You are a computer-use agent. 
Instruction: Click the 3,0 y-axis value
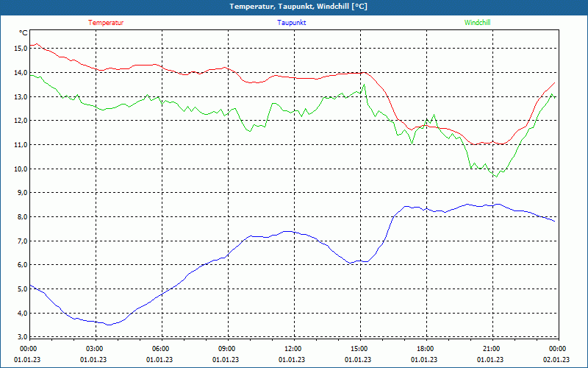pyautogui.click(x=23, y=336)
